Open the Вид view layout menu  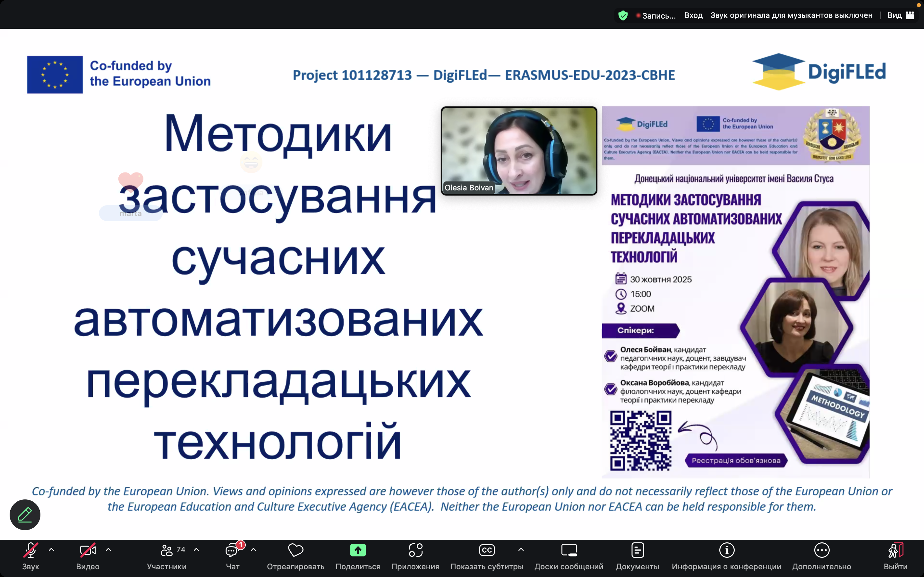900,15
